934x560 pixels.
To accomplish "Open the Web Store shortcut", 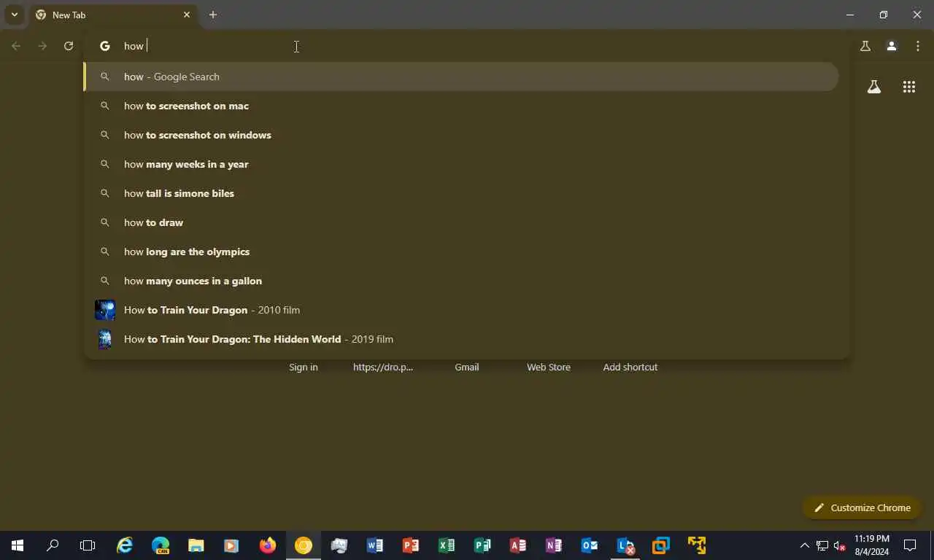I will point(549,367).
